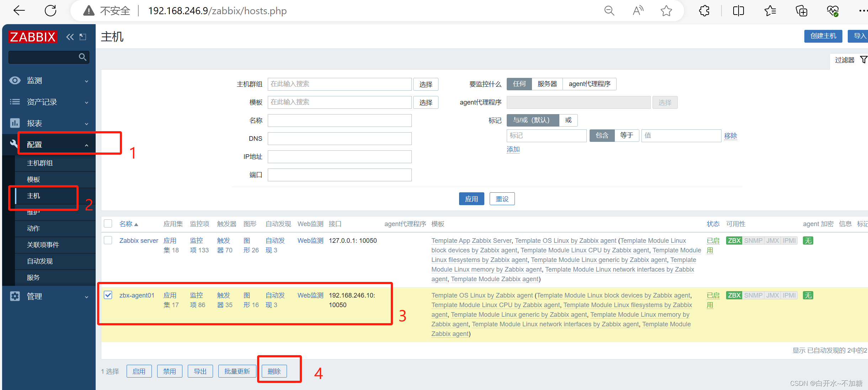Click the filter funnel icon

point(863,60)
